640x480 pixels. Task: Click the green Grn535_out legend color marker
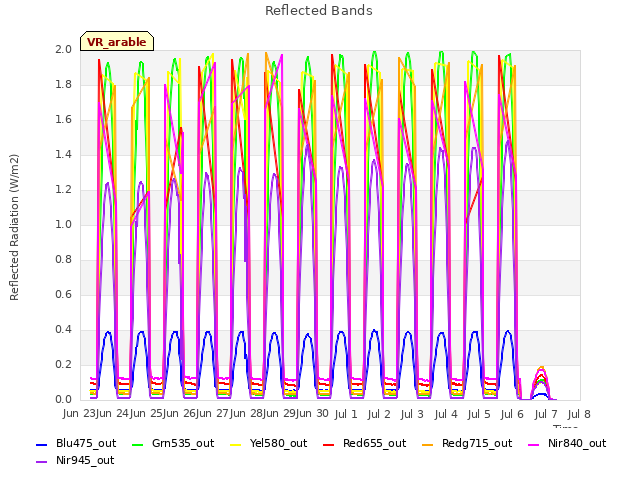(x=138, y=445)
